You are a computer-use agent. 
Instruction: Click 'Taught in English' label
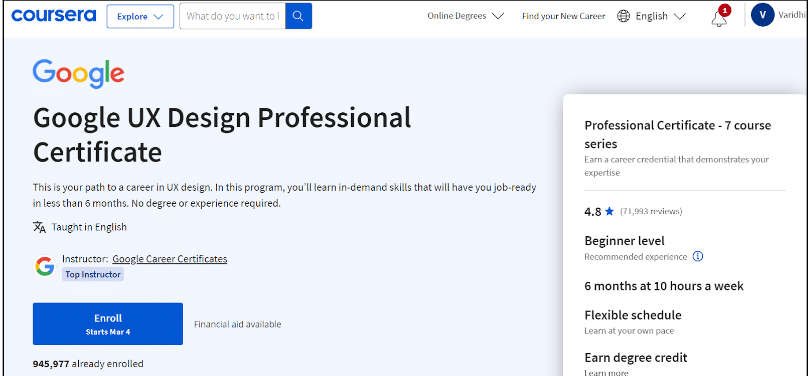coord(89,227)
